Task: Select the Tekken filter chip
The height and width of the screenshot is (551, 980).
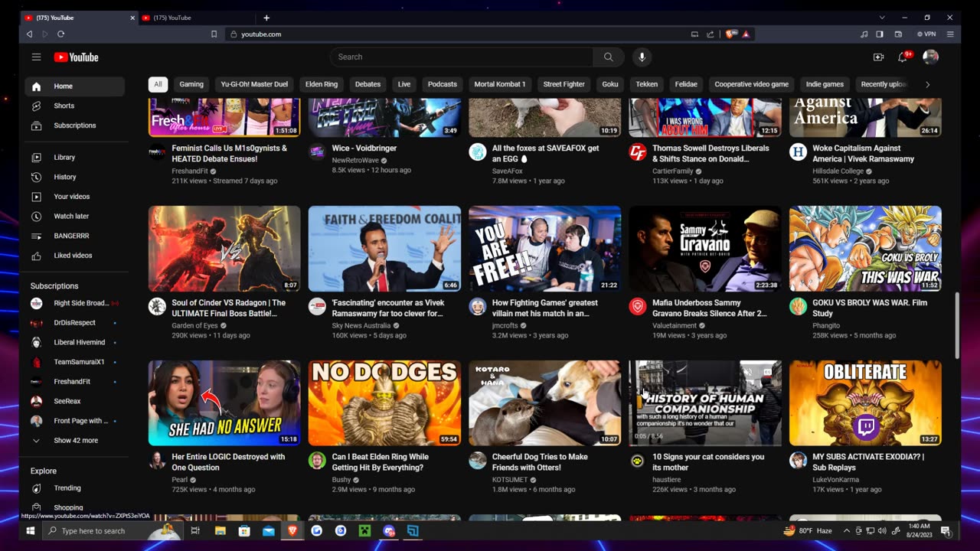Action: 646,84
